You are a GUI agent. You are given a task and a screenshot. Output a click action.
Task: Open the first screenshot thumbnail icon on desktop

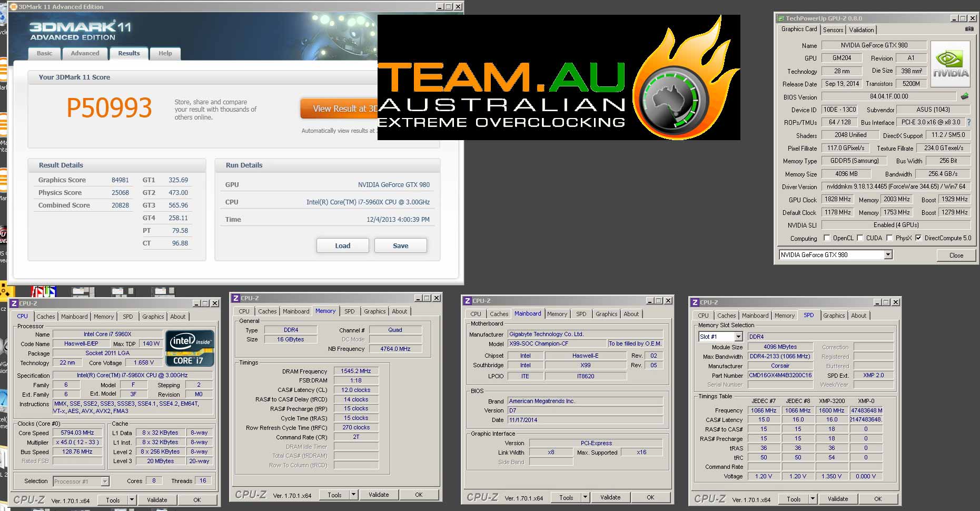83,291
